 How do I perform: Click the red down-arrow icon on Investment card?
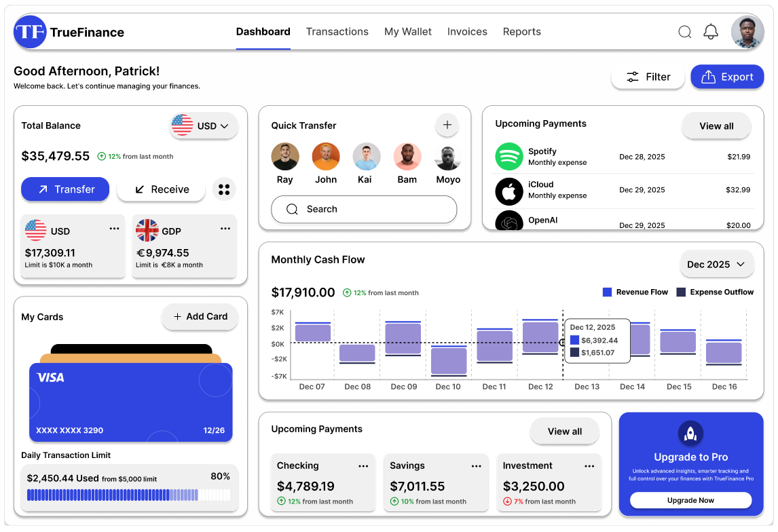click(508, 501)
